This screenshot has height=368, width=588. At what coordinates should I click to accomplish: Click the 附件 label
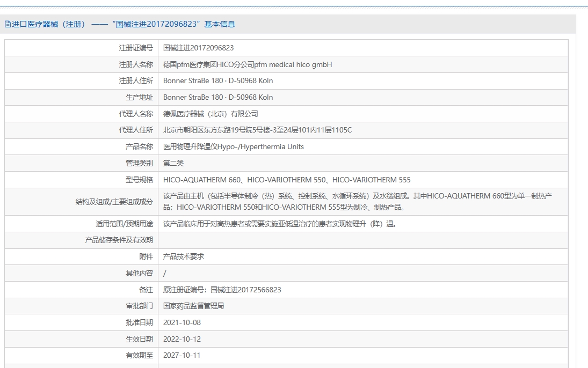[x=146, y=257]
